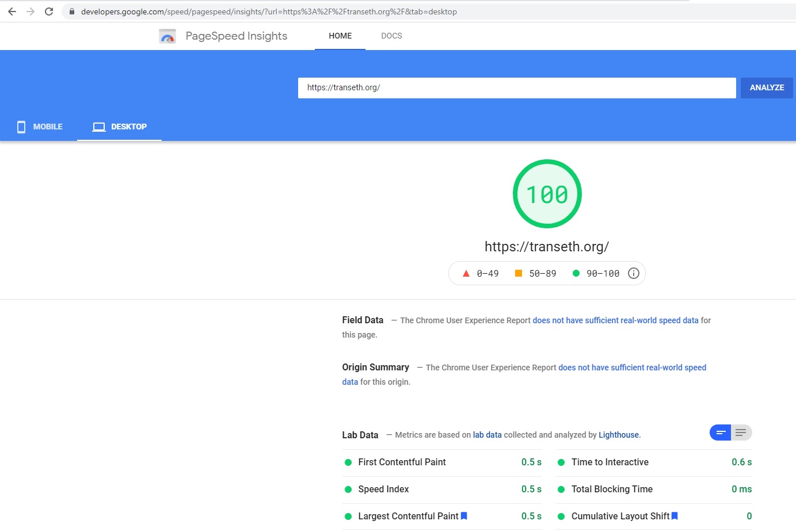Image resolution: width=796 pixels, height=532 pixels.
Task: Click the 0.6 s Time to Interactive value
Action: [741, 462]
